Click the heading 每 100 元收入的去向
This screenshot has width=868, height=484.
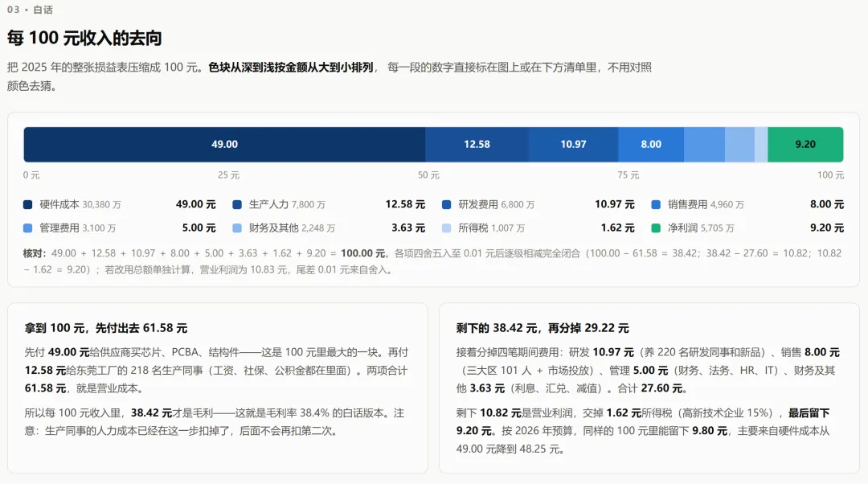[84, 39]
